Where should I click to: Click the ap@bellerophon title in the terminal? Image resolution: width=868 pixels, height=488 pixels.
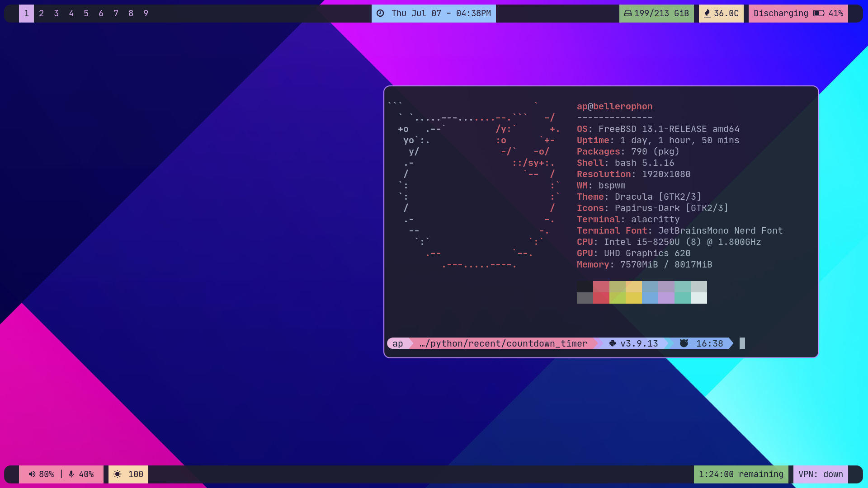[614, 107]
